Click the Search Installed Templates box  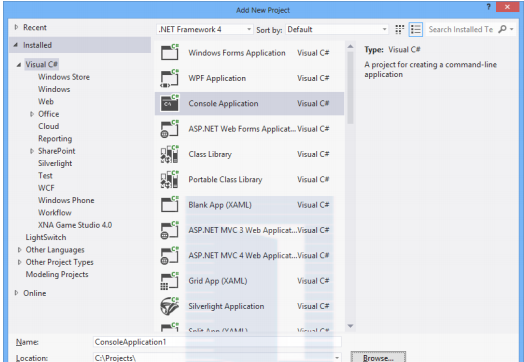click(x=461, y=29)
